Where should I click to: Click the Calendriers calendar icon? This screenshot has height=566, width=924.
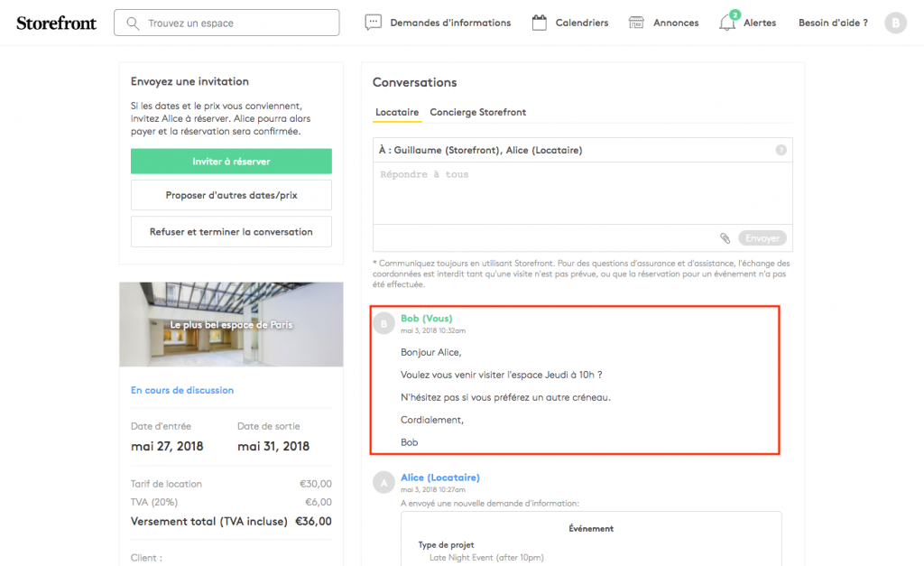(540, 23)
